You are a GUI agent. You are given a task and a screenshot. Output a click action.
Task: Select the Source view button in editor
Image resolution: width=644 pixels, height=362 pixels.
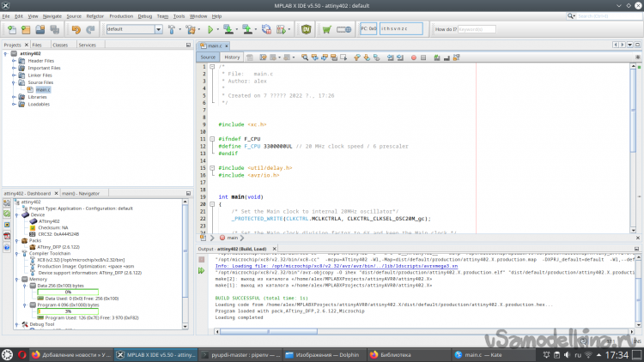tap(209, 57)
